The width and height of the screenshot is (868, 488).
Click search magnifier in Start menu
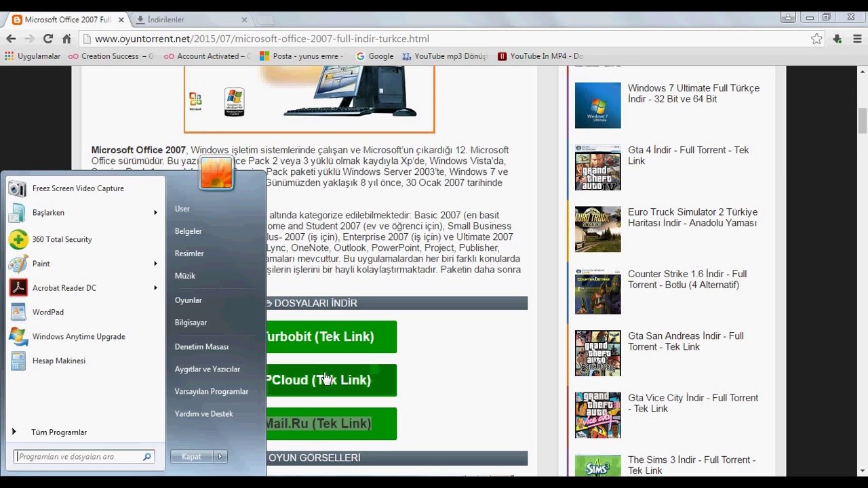click(146, 457)
